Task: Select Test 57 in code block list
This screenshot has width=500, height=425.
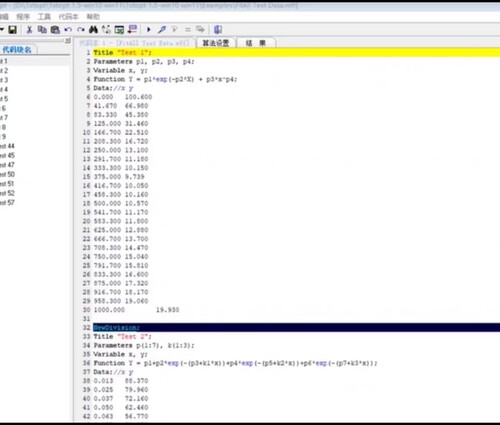Action: tap(7, 203)
